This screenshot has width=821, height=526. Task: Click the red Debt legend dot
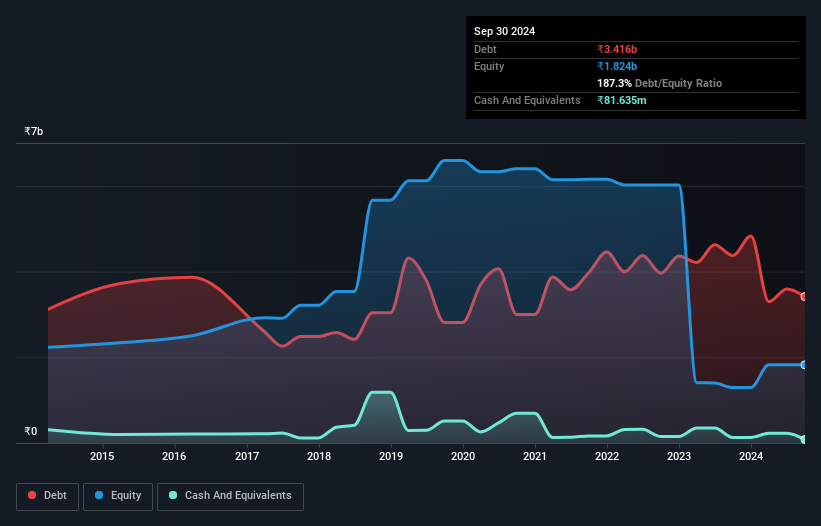tap(32, 495)
